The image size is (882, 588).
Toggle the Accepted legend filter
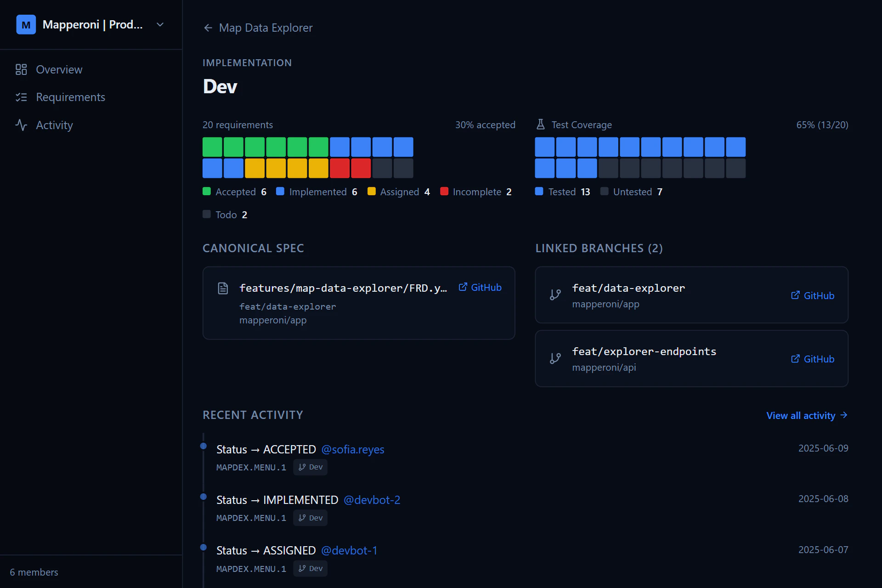(x=206, y=192)
